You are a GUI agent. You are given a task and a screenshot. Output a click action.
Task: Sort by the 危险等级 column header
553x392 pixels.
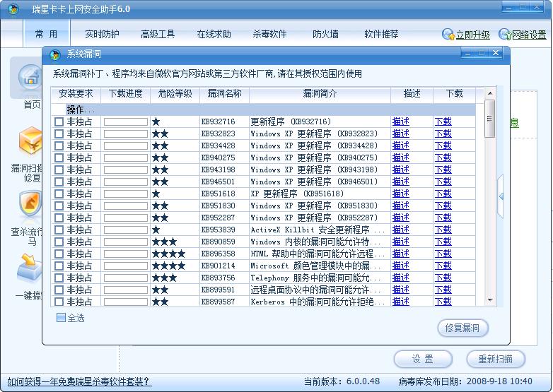pos(175,94)
